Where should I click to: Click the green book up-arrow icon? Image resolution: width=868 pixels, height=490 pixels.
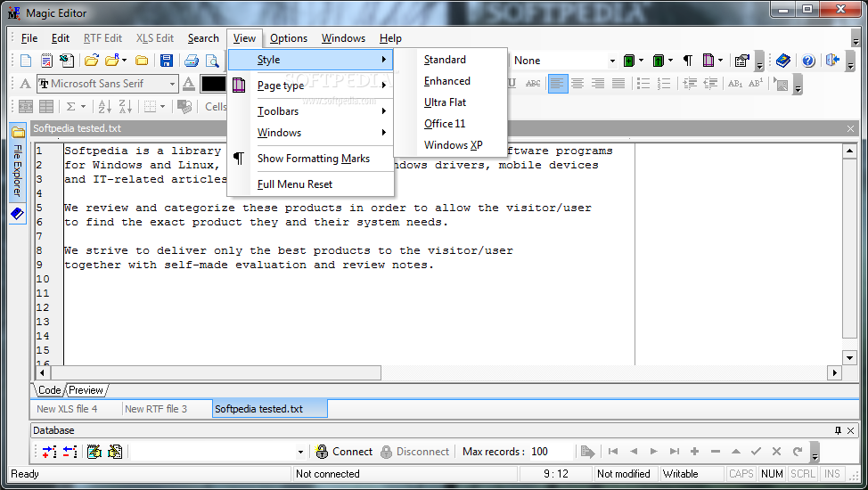coord(659,61)
